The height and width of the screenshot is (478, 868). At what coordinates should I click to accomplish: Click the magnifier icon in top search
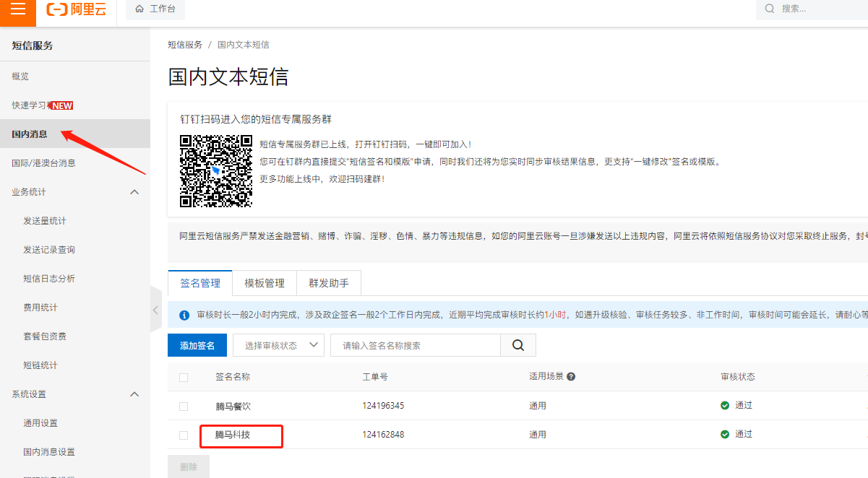(x=769, y=9)
